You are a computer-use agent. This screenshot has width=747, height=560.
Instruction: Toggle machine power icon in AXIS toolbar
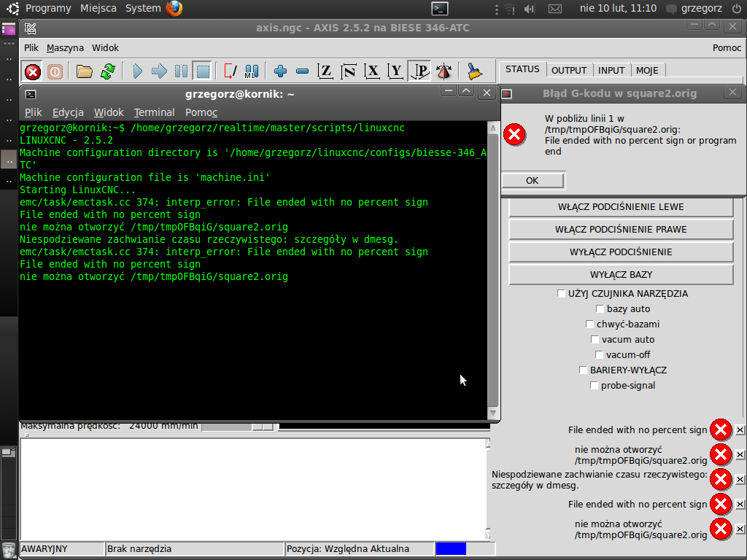(x=55, y=72)
